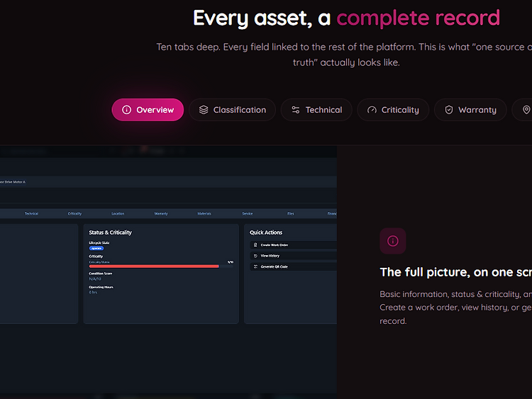
Task: Click the 'Ten tabs deep' subtitle paragraph
Action: click(344, 55)
